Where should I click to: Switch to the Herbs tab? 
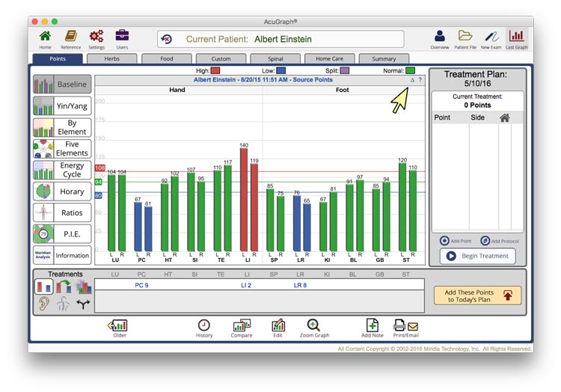coord(112,58)
